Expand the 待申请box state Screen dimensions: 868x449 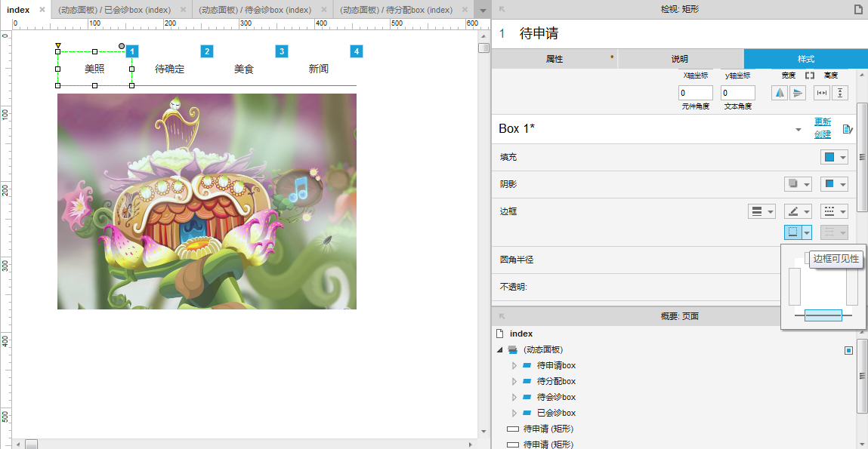click(514, 365)
